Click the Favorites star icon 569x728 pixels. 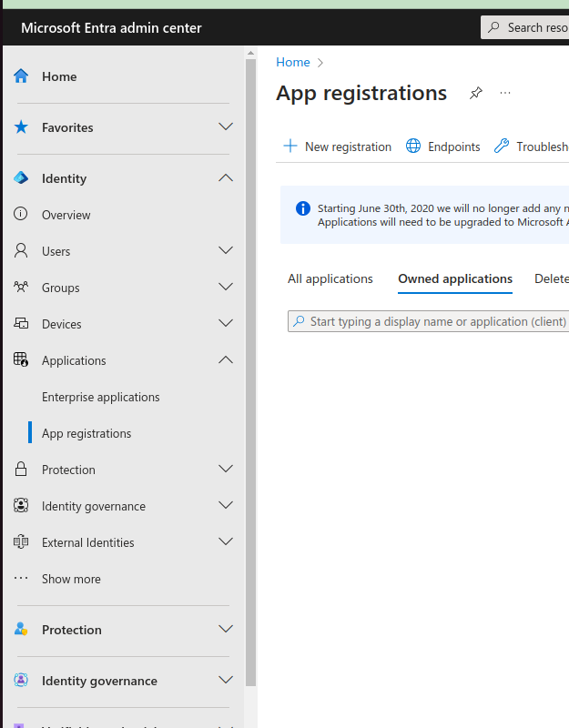click(x=21, y=126)
